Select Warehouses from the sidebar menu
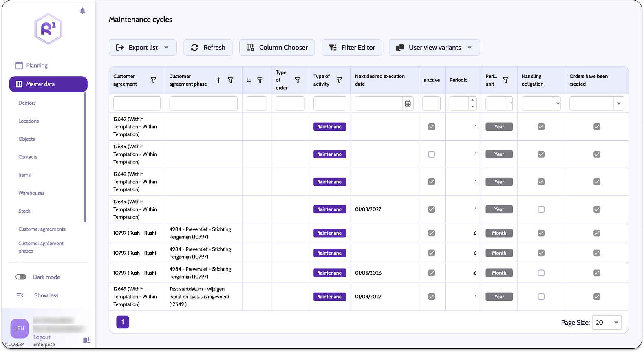Viewport: 644px width, 352px height. pyautogui.click(x=31, y=193)
